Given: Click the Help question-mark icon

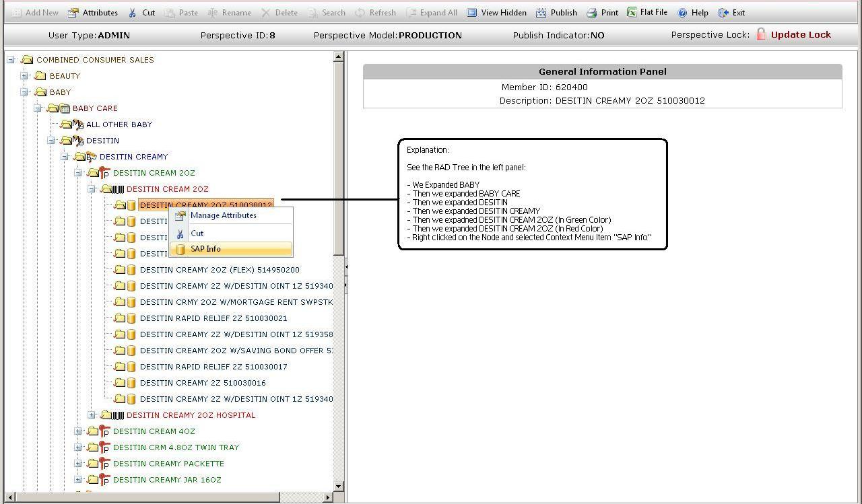Looking at the screenshot, I should [682, 13].
